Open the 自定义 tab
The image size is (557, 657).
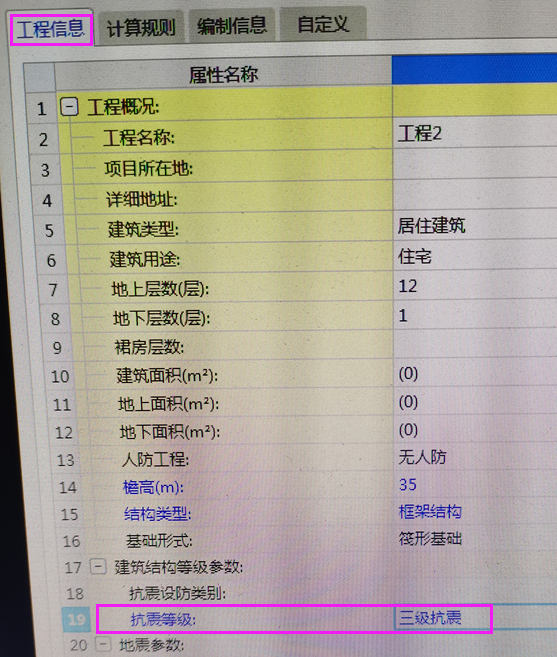[323, 24]
